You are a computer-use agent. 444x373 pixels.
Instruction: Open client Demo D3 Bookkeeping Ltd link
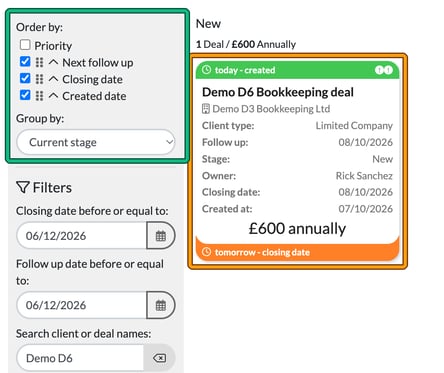(271, 109)
